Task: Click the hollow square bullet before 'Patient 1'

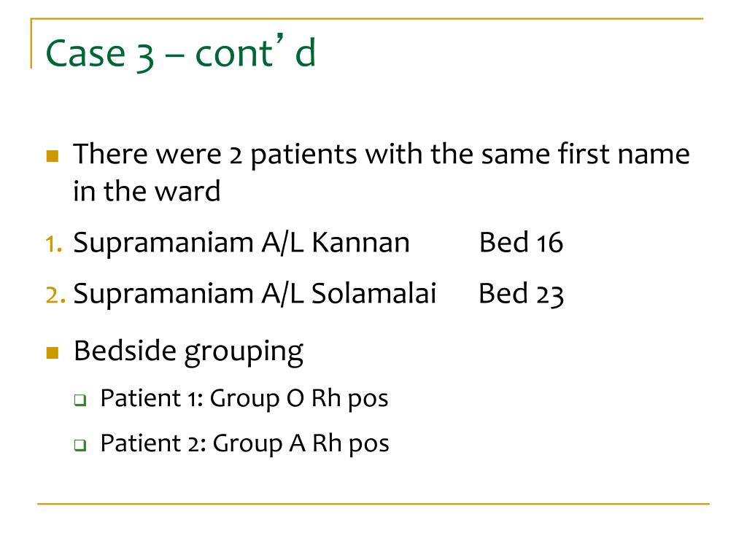Action: [x=80, y=400]
